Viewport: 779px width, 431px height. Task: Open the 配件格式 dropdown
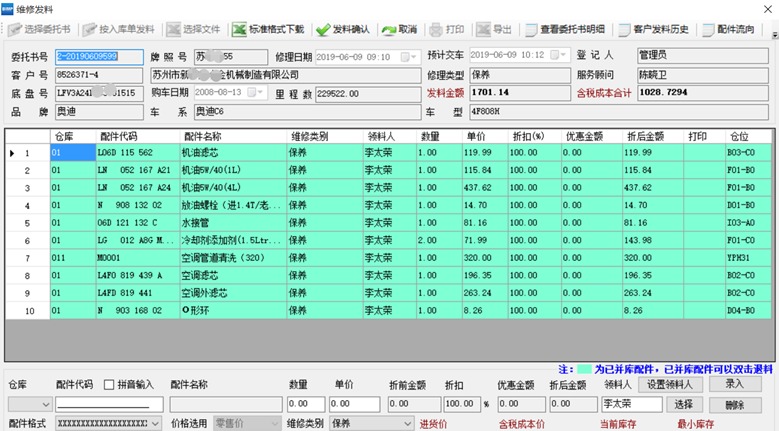(155, 423)
